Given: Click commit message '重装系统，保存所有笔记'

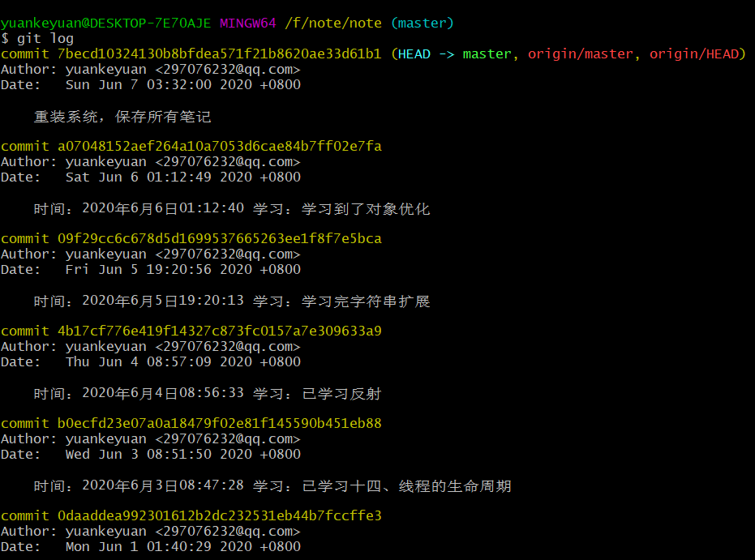Looking at the screenshot, I should tap(122, 117).
